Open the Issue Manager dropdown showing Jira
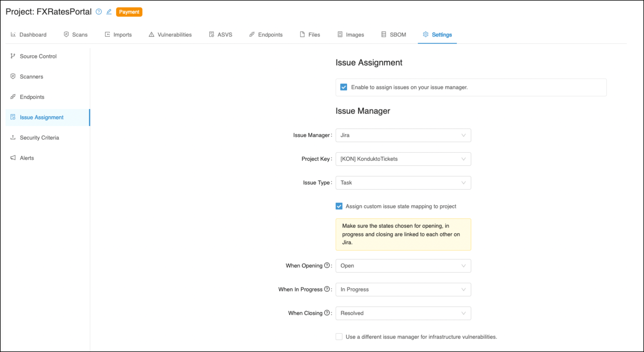The image size is (644, 352). pos(403,135)
